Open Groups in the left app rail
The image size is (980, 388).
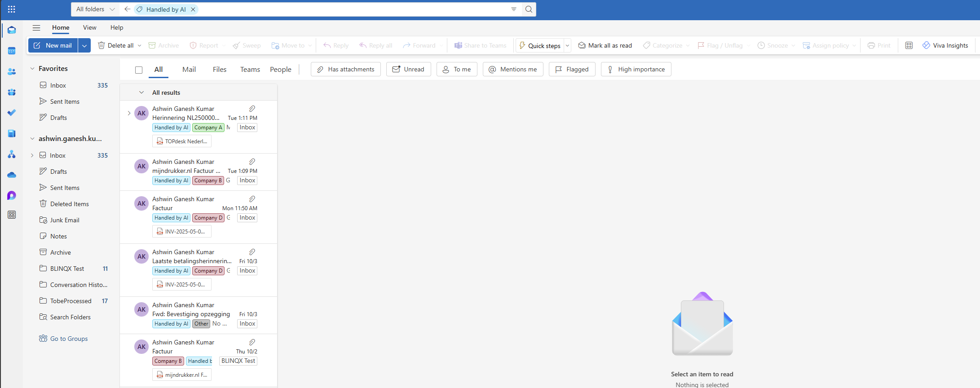click(12, 92)
